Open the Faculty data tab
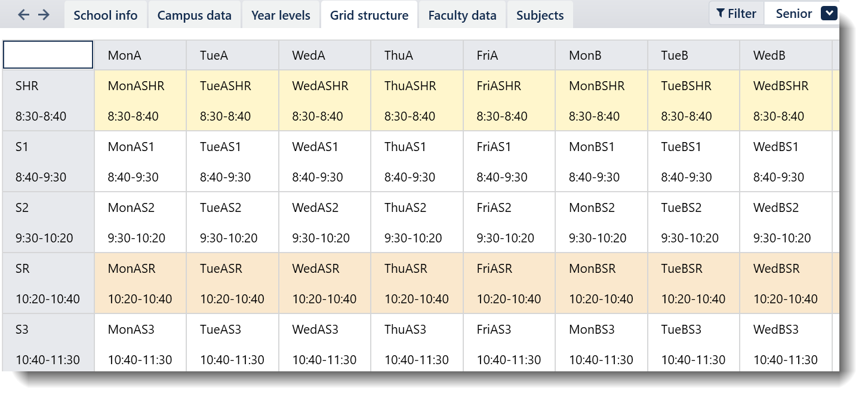 [x=462, y=16]
